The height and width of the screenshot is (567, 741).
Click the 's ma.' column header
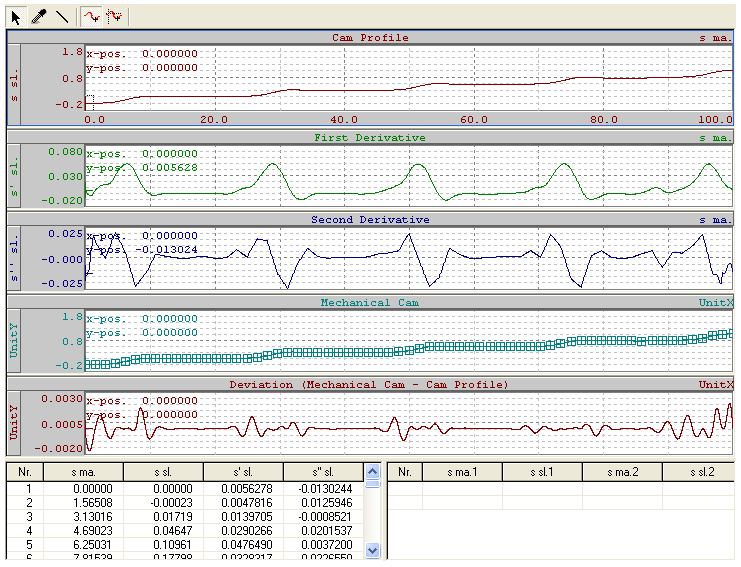click(x=83, y=472)
